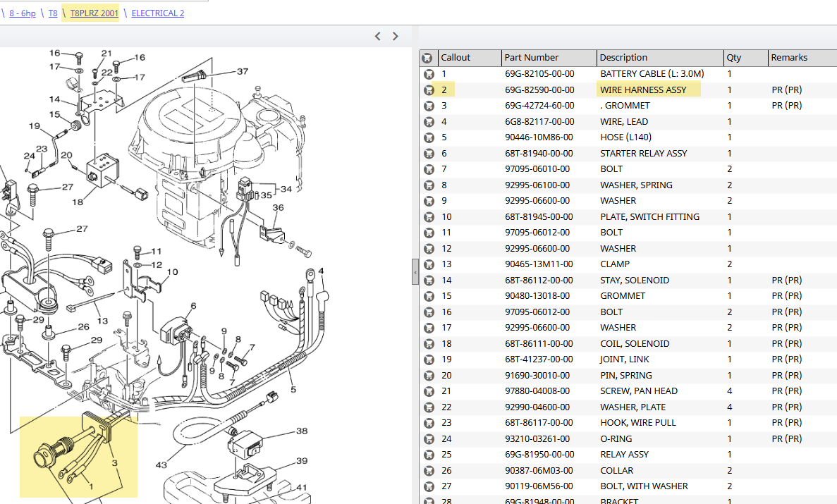The height and width of the screenshot is (504, 837).
Task: Add Hook, Wire Pull to cart
Action: [x=429, y=424]
